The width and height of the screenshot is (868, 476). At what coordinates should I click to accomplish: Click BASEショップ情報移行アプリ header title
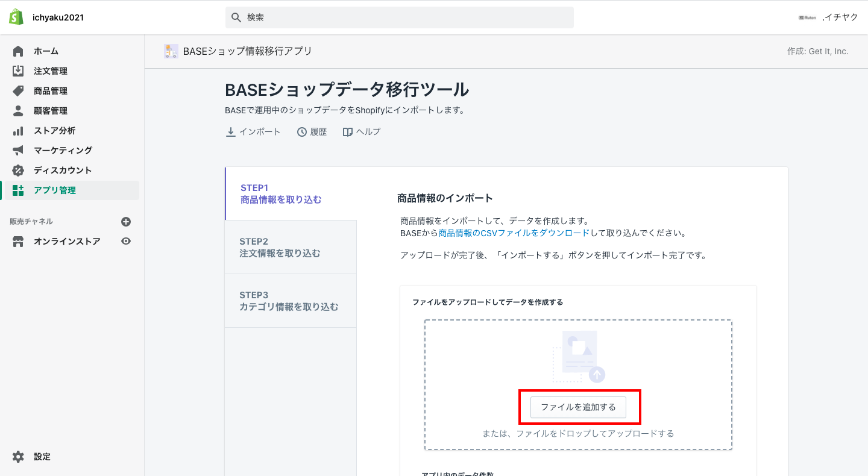tap(248, 51)
